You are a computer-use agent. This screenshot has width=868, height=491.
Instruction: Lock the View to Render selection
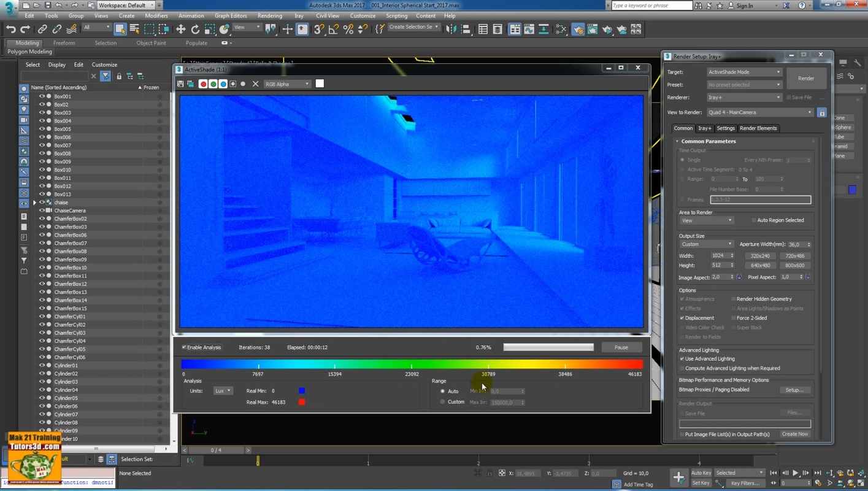(822, 112)
